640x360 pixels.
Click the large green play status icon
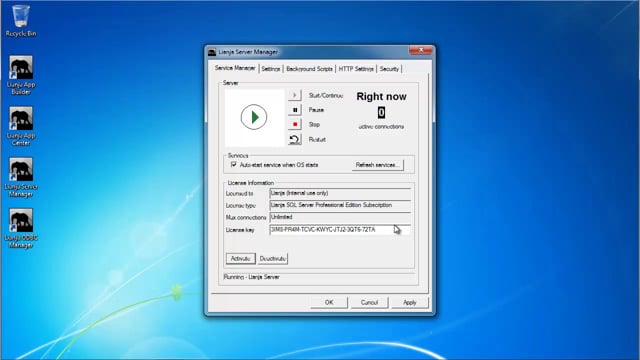tap(254, 117)
